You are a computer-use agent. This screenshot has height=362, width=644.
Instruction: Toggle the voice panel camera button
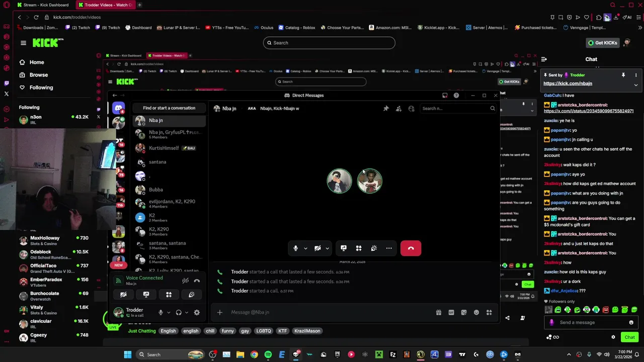(123, 295)
